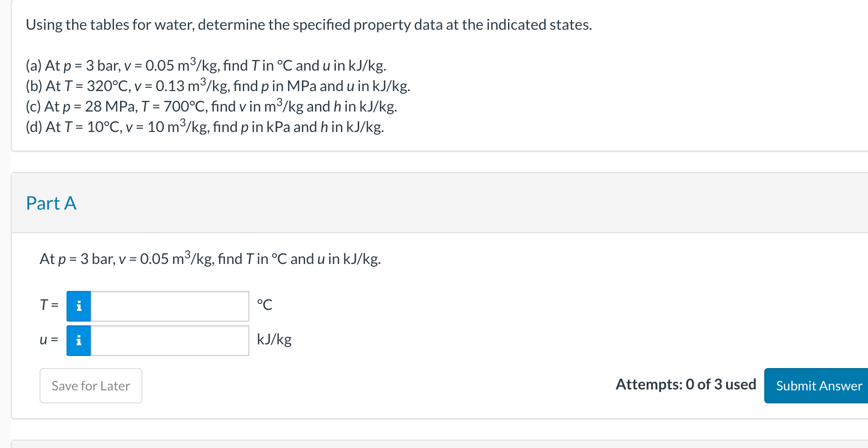Click the Attempts: 0 of 3 used text
This screenshot has height=448, width=868.
pyautogui.click(x=686, y=384)
